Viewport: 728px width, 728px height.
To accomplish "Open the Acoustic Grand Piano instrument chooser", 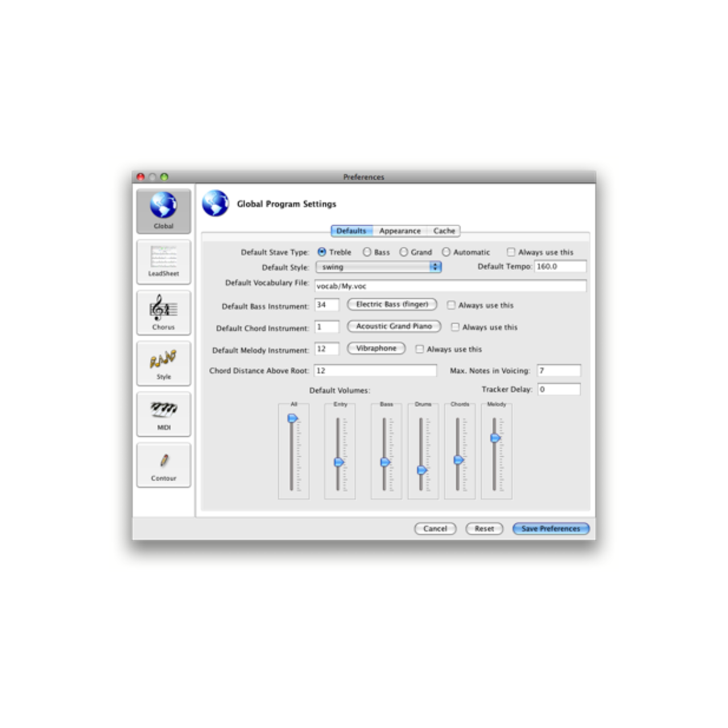I will click(x=394, y=326).
